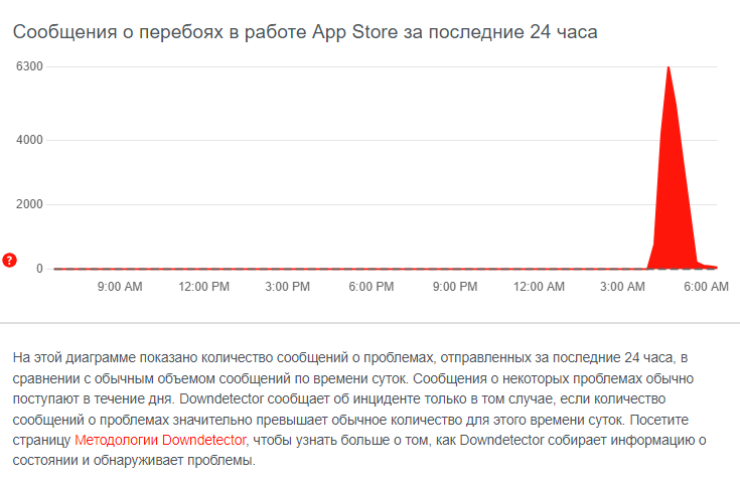Click the 6300 value on the vertical axis
Viewport: 740px width, 481px height.
(28, 67)
